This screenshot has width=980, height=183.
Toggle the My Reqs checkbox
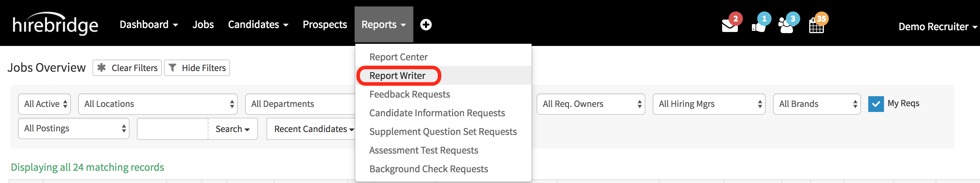[875, 104]
